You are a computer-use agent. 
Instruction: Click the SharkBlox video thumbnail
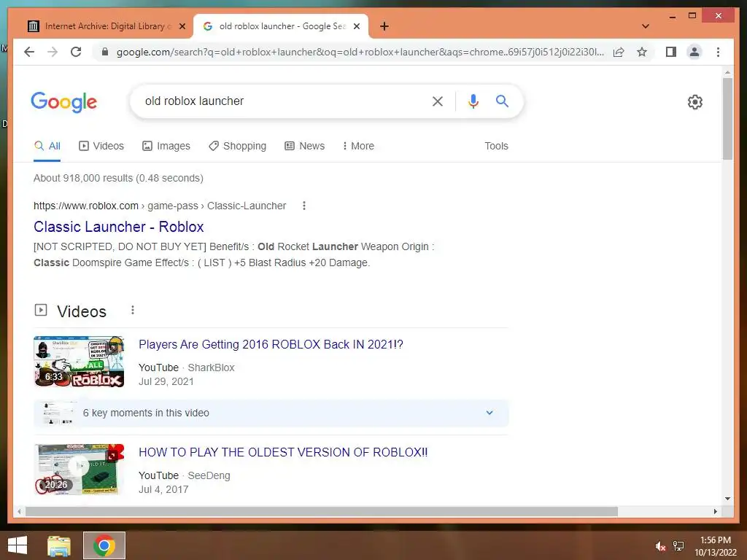point(79,362)
